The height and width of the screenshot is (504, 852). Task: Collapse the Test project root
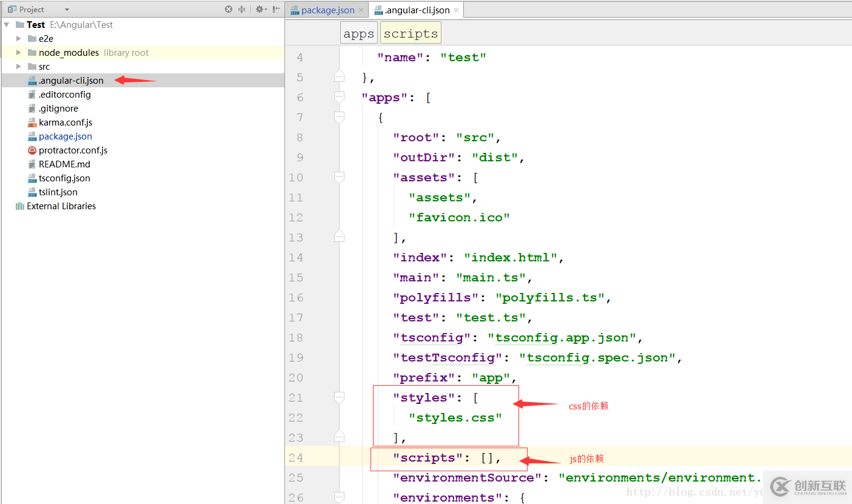[7, 25]
